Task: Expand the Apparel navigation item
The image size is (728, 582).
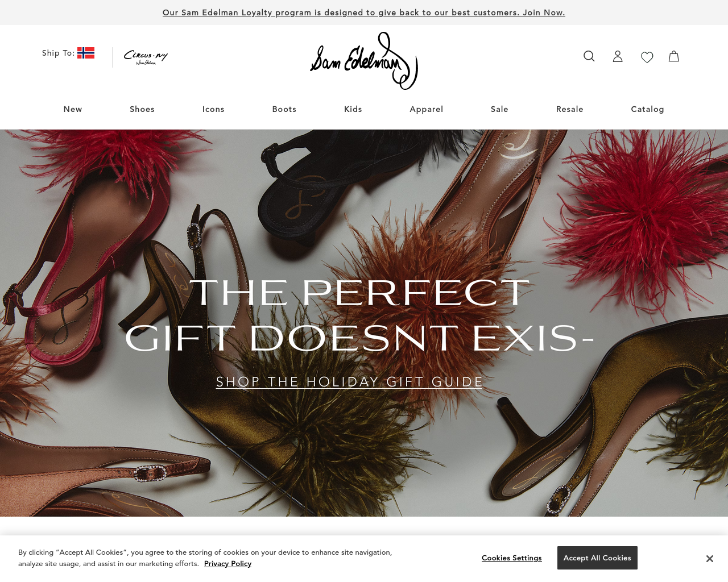Action: pos(427,109)
